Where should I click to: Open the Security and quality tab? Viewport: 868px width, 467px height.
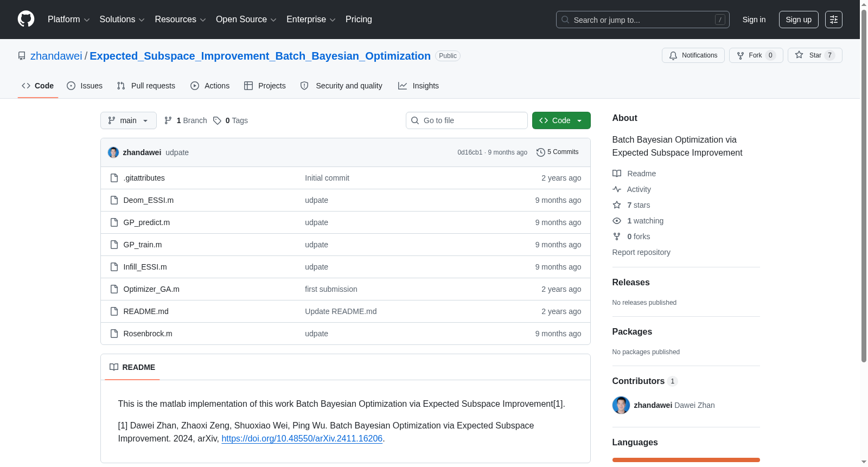[341, 86]
